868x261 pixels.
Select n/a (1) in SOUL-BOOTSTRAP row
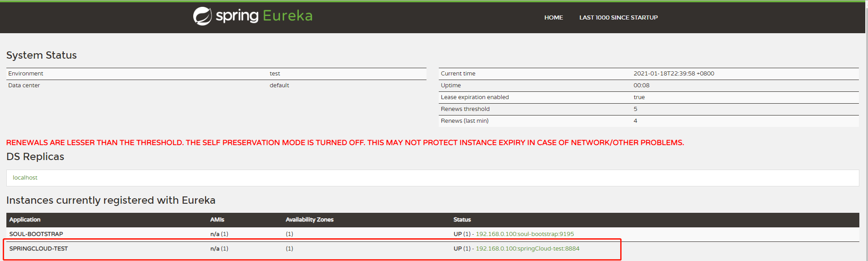click(219, 234)
